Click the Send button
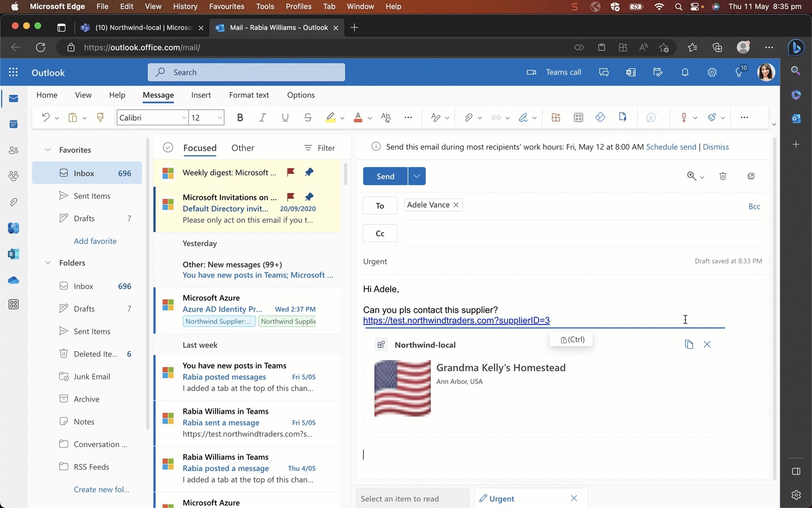Image resolution: width=812 pixels, height=508 pixels. pyautogui.click(x=386, y=176)
